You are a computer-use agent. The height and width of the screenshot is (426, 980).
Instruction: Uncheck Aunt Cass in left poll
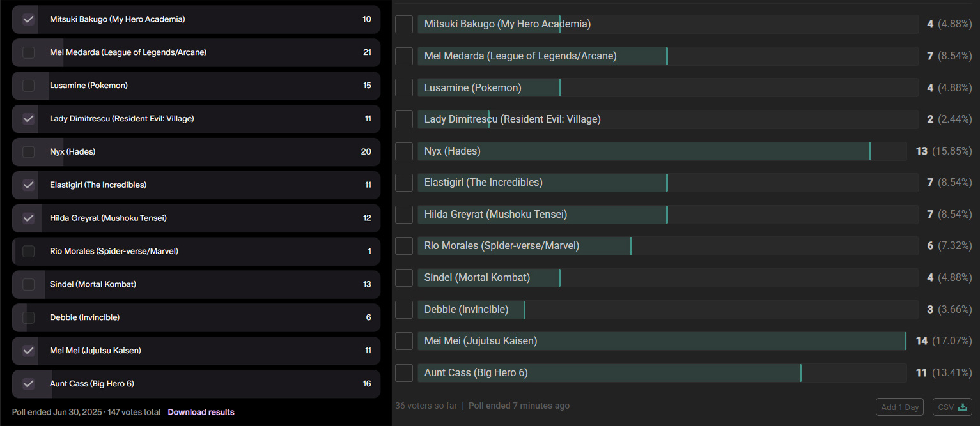28,384
